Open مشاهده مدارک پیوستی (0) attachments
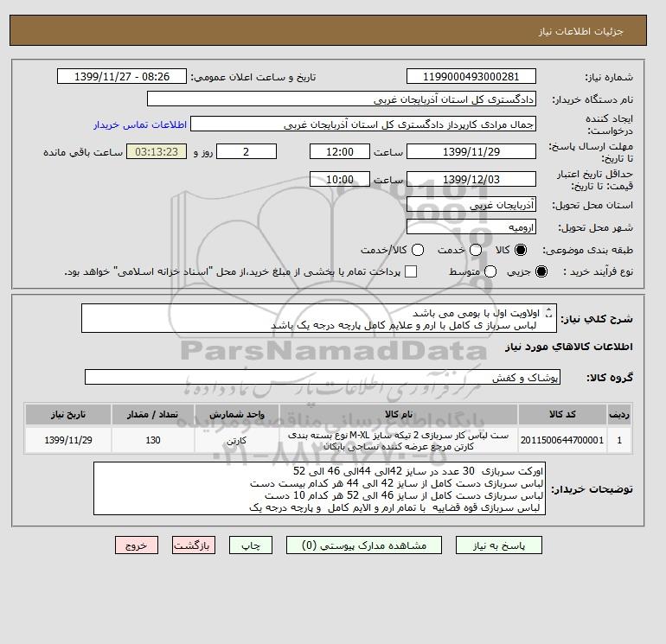 click(364, 545)
